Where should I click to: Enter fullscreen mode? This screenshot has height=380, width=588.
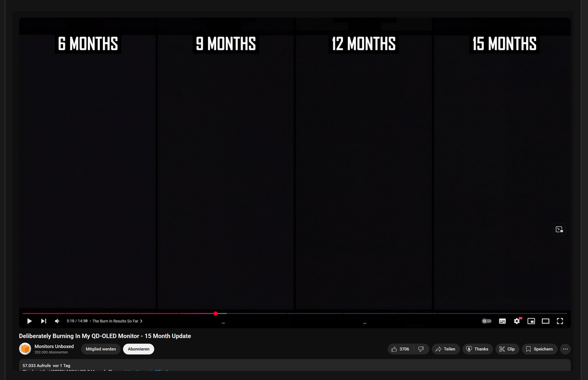click(x=560, y=321)
